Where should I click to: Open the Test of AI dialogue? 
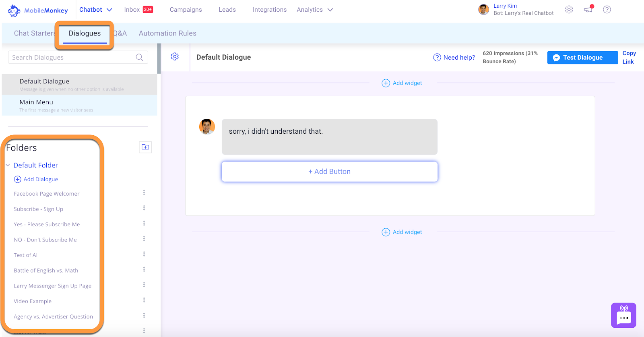(25, 255)
